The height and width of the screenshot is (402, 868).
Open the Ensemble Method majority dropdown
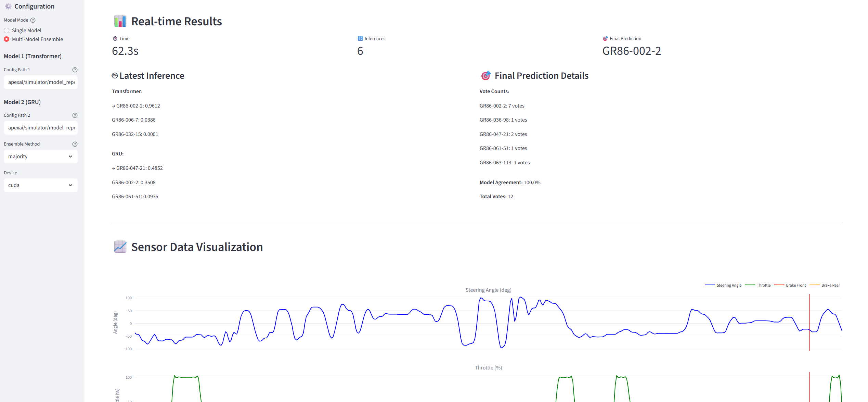click(x=40, y=156)
